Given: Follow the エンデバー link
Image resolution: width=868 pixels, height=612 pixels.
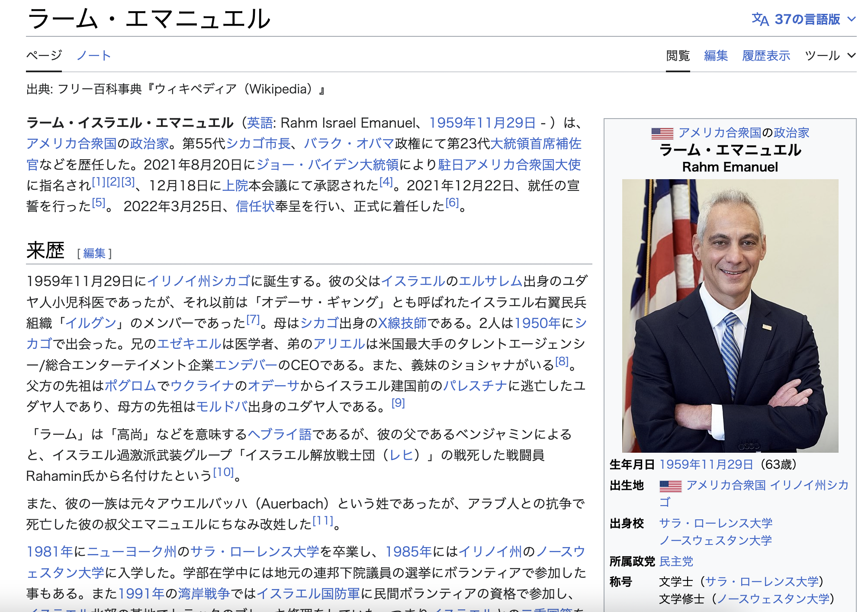Looking at the screenshot, I should [246, 365].
